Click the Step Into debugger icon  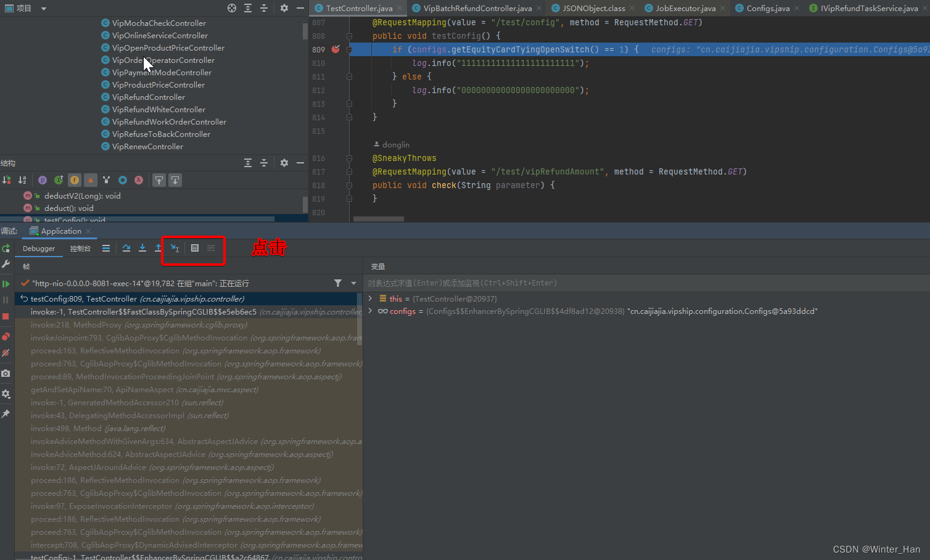pos(142,248)
